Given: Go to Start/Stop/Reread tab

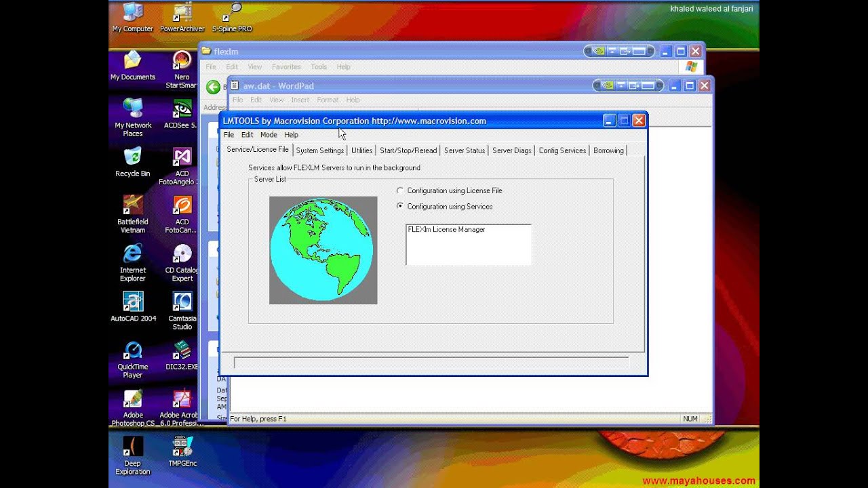Looking at the screenshot, I should pyautogui.click(x=408, y=150).
